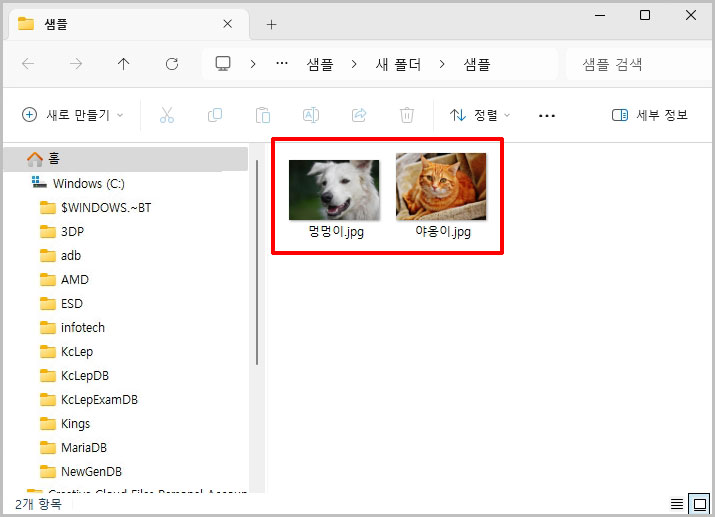Open the 새로 만들기 dropdown
The height and width of the screenshot is (517, 715).
[73, 115]
